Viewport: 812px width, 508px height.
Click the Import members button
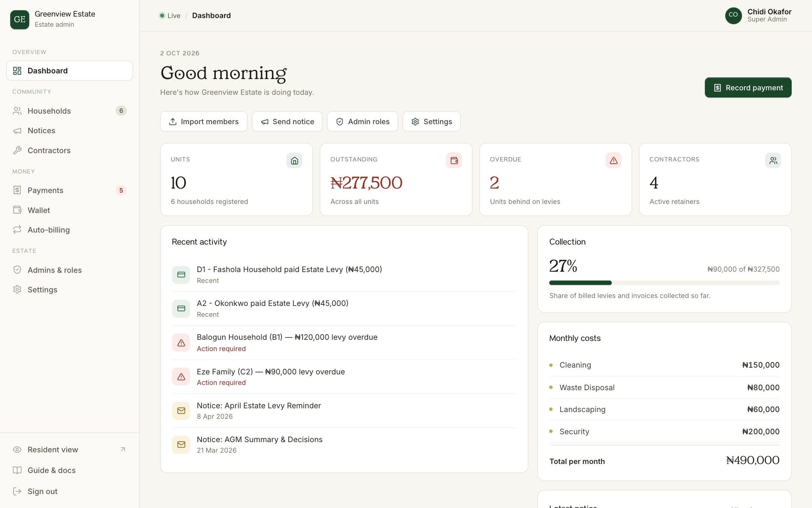(204, 122)
